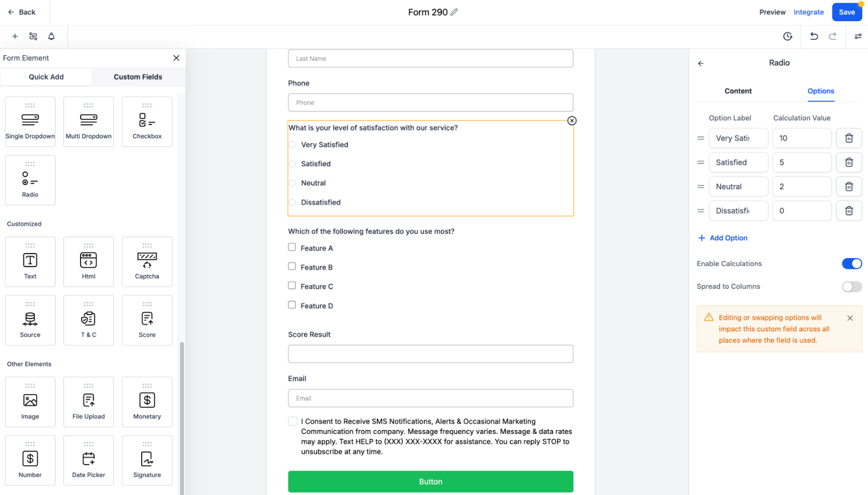Go back from the Radio settings panel
Image resolution: width=868 pixels, height=495 pixels.
click(701, 63)
